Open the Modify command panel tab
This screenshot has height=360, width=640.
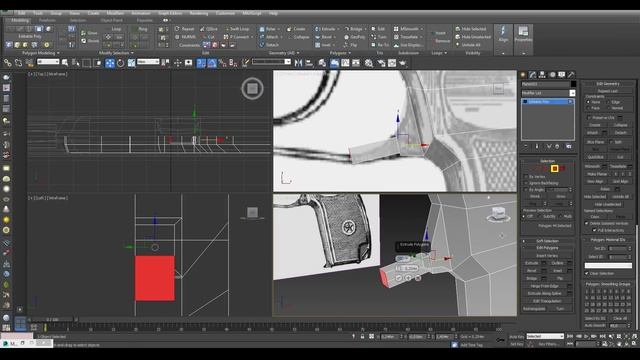point(533,75)
